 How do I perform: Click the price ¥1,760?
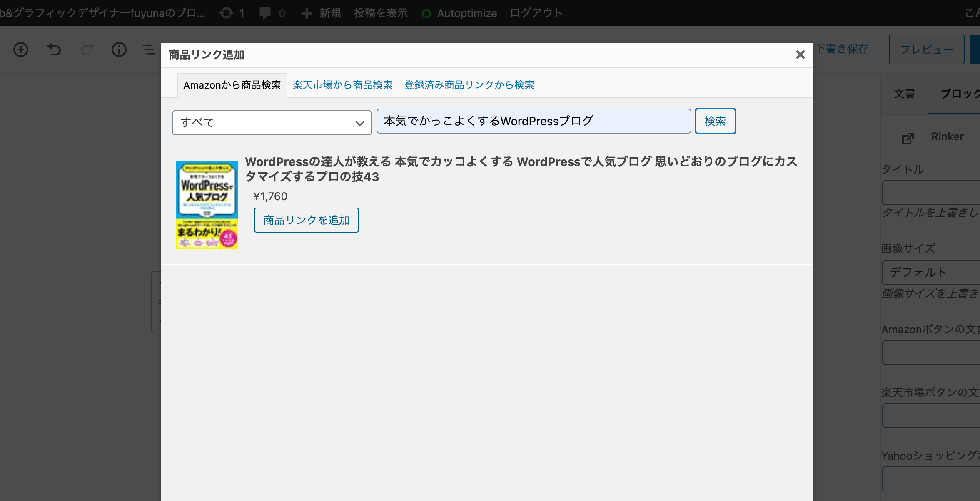pos(270,196)
